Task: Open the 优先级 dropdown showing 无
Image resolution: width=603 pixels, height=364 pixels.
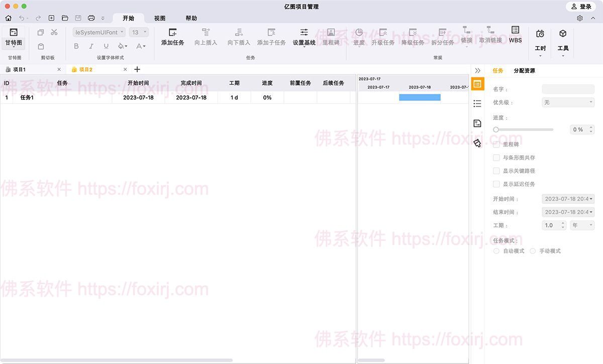Action: coord(568,102)
